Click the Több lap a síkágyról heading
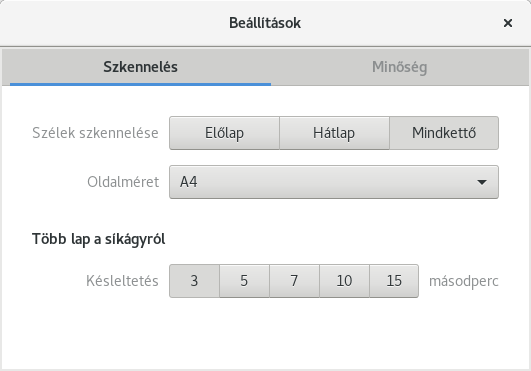 [x=99, y=239]
